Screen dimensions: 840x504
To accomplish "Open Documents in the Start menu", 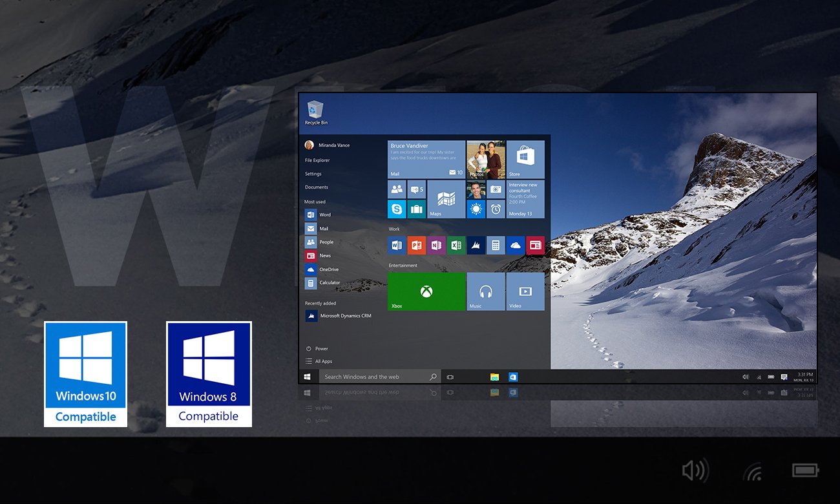I will (317, 187).
